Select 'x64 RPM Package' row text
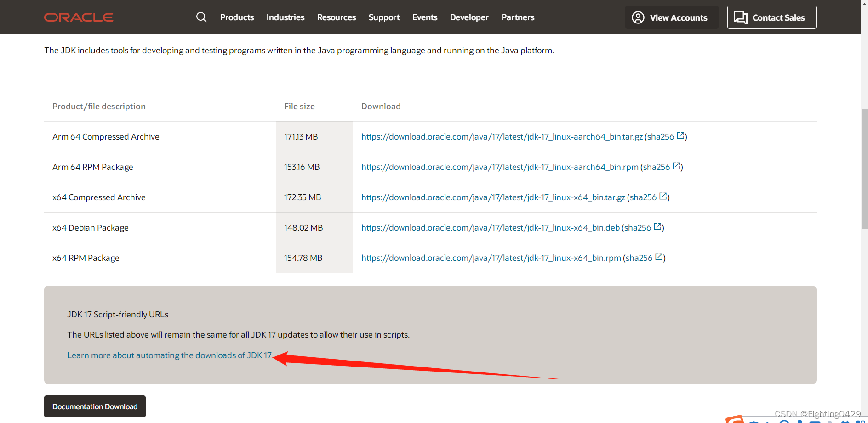 (x=86, y=258)
